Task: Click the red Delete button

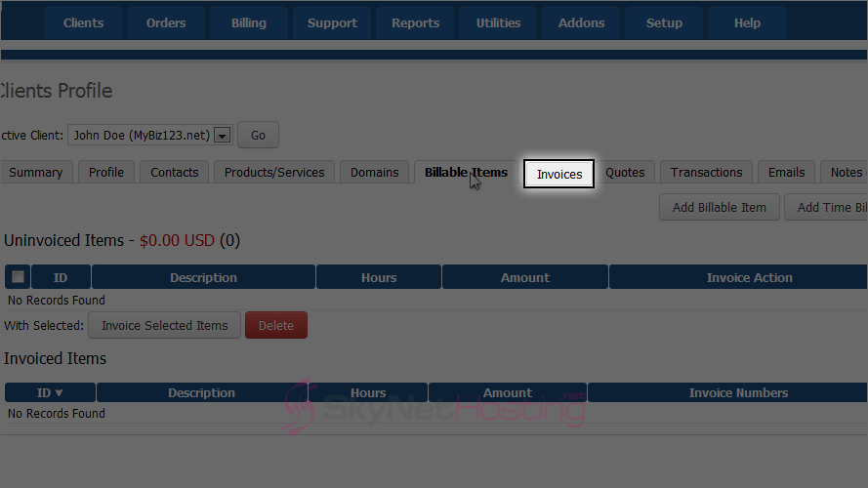Action: coord(275,325)
